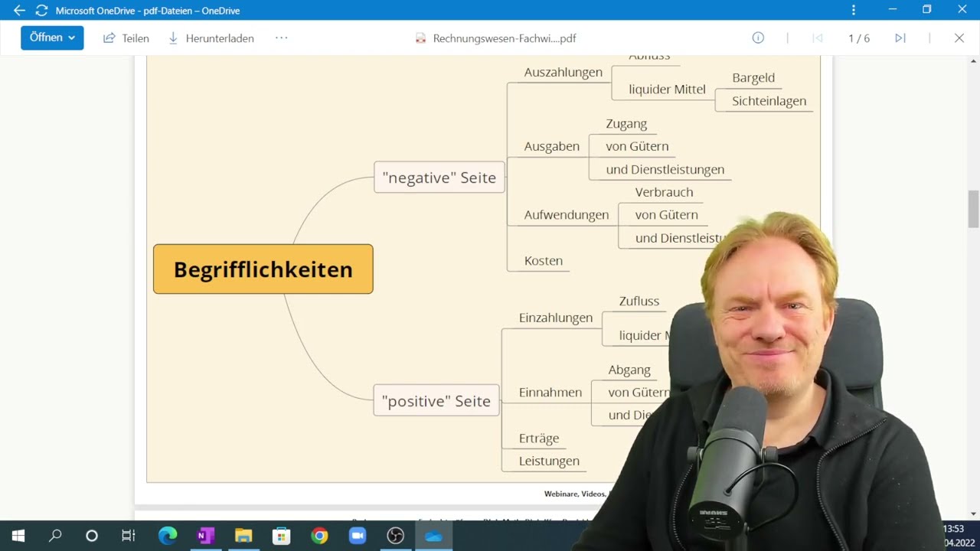The width and height of the screenshot is (980, 551).
Task: Click the refresh icon in the title bar
Action: [42, 10]
